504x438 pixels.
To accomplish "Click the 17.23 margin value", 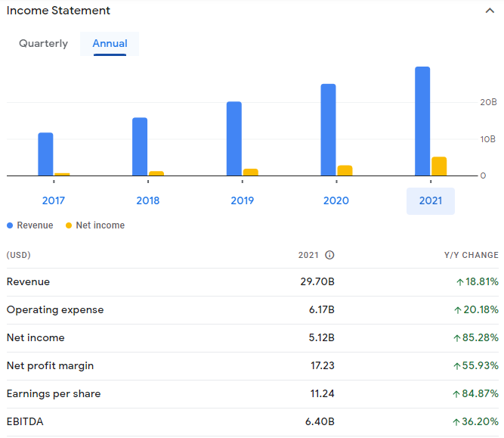I will (x=323, y=365).
